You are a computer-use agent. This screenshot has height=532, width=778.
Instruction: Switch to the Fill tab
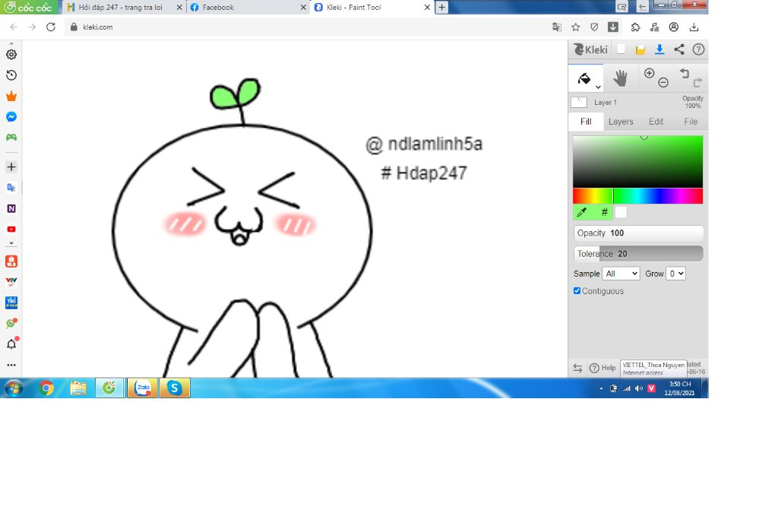586,121
